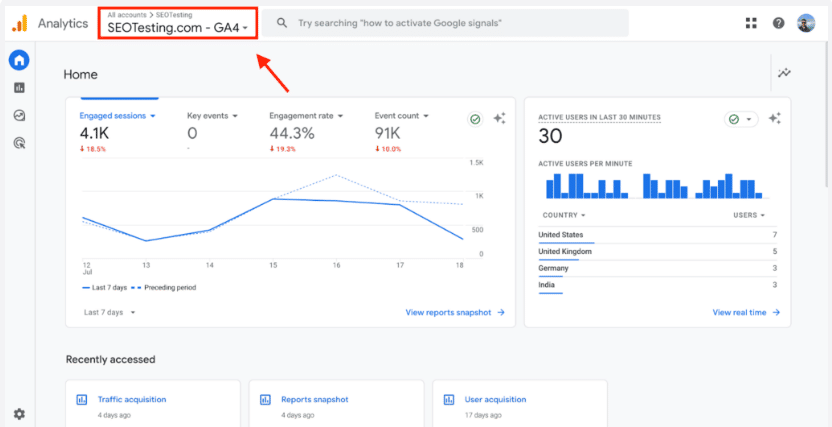Click the All accounts breadcrumb text
The height and width of the screenshot is (427, 832).
[127, 15]
